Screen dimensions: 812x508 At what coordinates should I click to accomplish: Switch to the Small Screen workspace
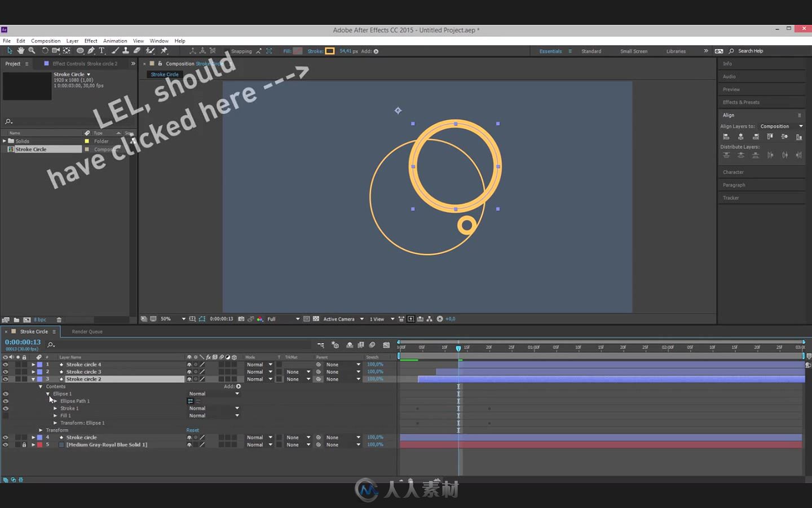point(634,51)
